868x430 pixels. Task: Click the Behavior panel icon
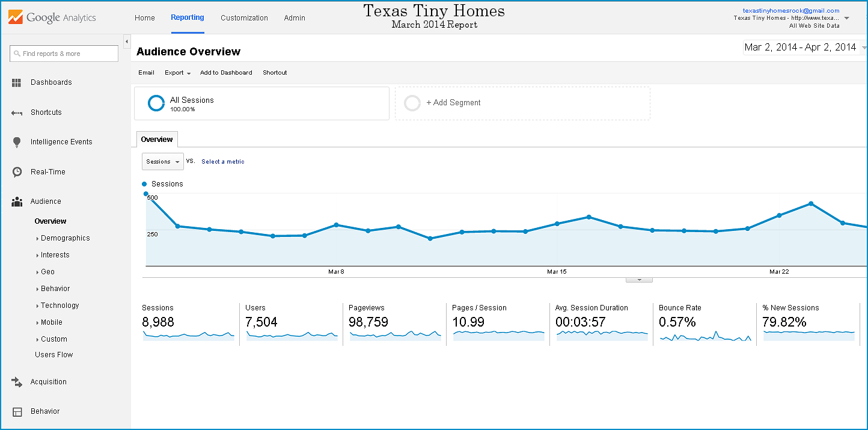(17, 412)
